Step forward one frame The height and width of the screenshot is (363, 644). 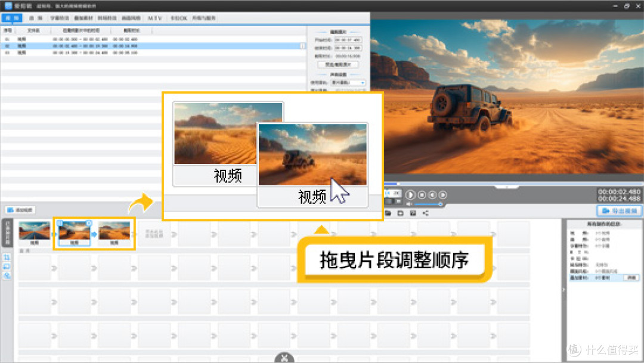point(442,195)
